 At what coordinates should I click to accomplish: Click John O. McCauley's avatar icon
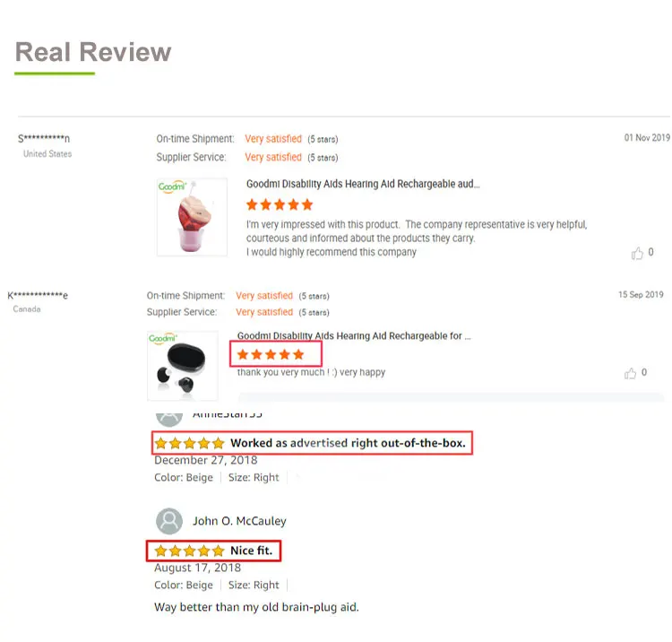click(169, 521)
